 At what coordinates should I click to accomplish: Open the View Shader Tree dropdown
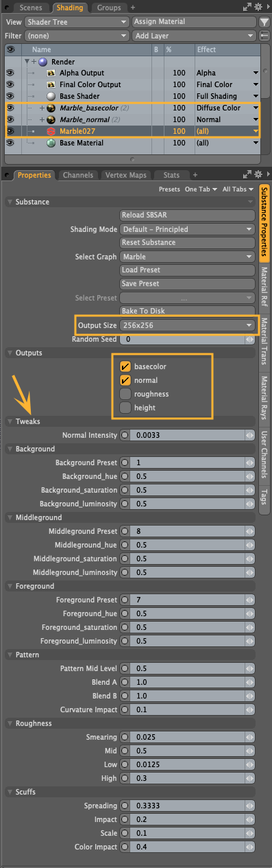click(77, 22)
